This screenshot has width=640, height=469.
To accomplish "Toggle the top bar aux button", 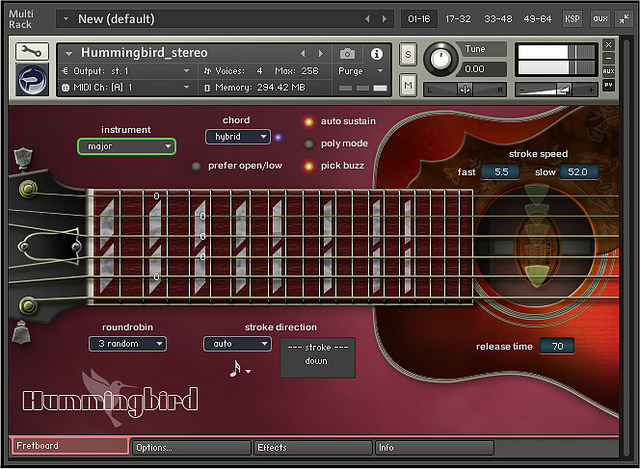I will (600, 19).
